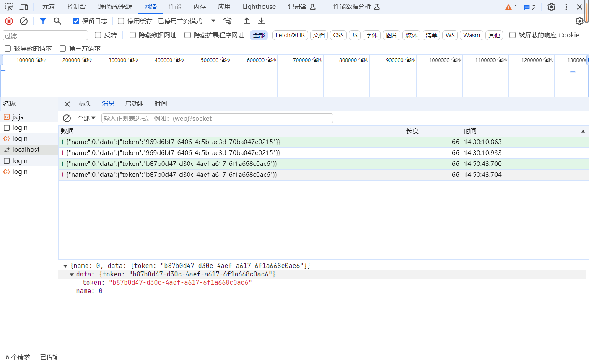
Task: Stop recording network log
Action: tap(9, 21)
